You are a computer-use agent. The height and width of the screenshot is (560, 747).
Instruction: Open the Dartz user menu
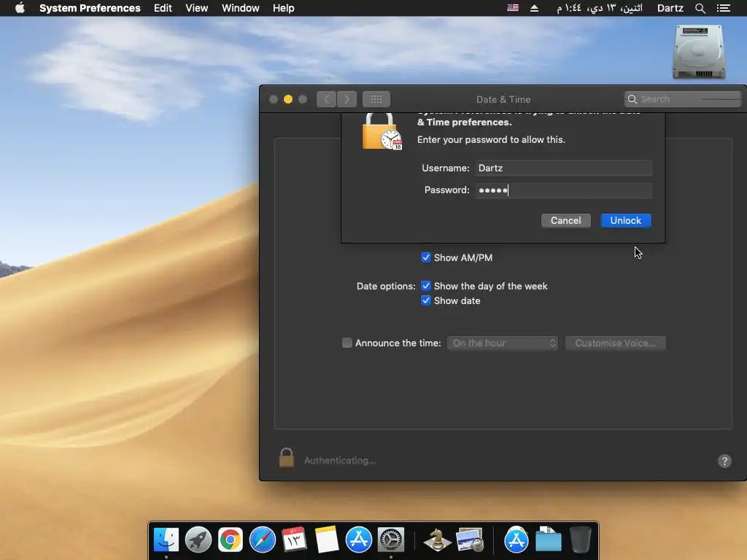click(x=670, y=8)
